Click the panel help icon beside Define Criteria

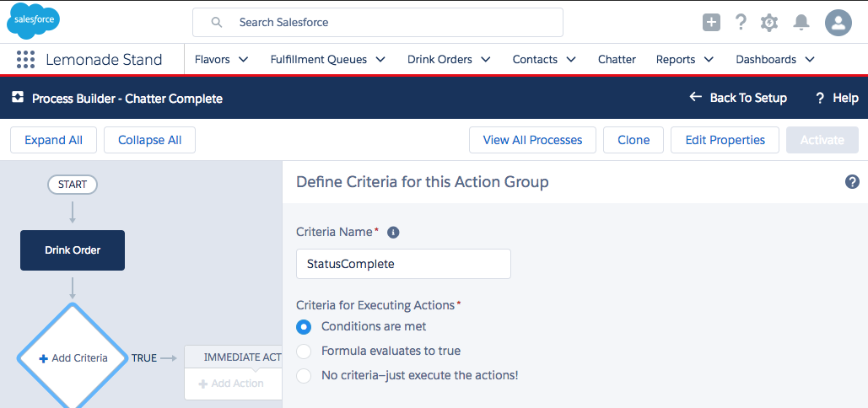coord(852,182)
